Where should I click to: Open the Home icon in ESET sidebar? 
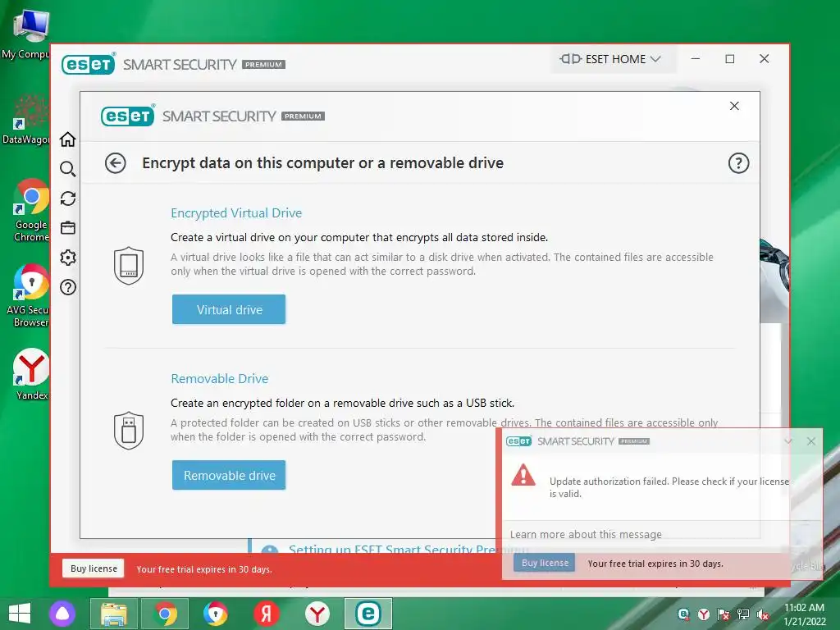[68, 139]
